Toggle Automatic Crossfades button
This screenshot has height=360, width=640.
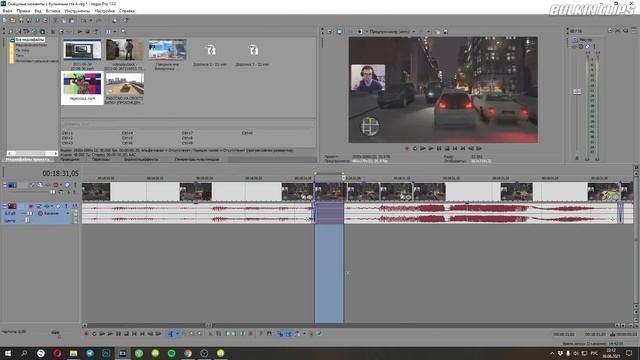tap(289, 333)
